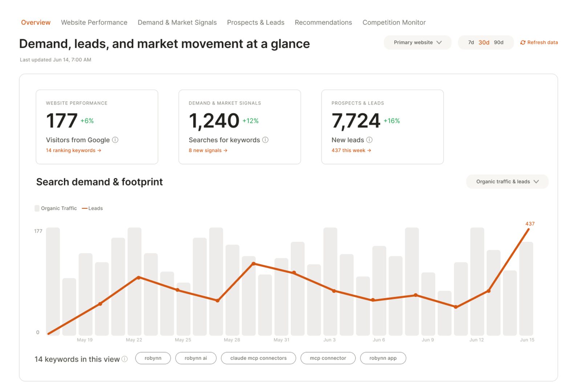The image size is (581, 392).
Task: Open info icon beside Visitors from Google
Action: pos(115,140)
